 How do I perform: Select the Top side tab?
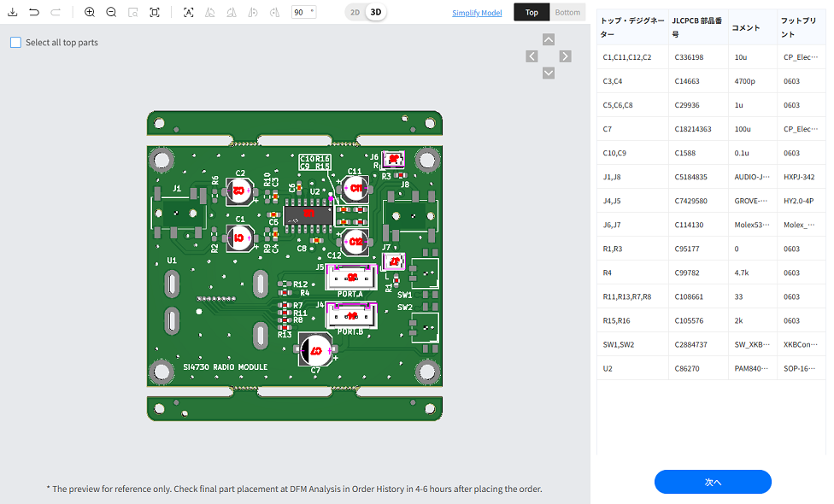tap(532, 12)
